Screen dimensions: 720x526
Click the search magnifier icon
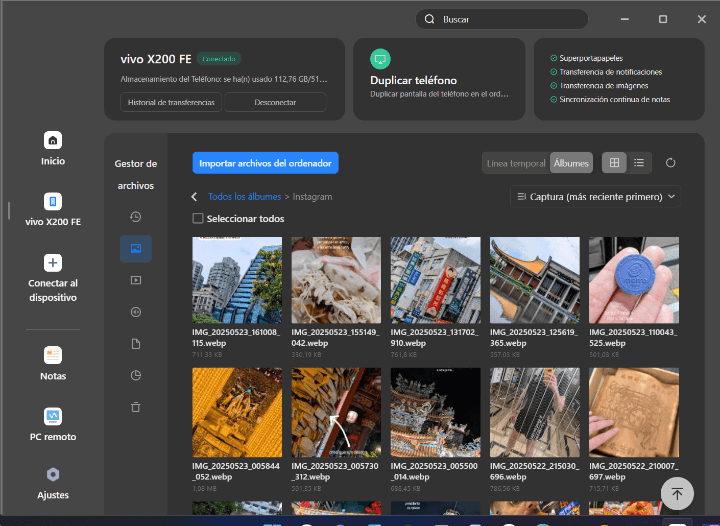tap(429, 19)
